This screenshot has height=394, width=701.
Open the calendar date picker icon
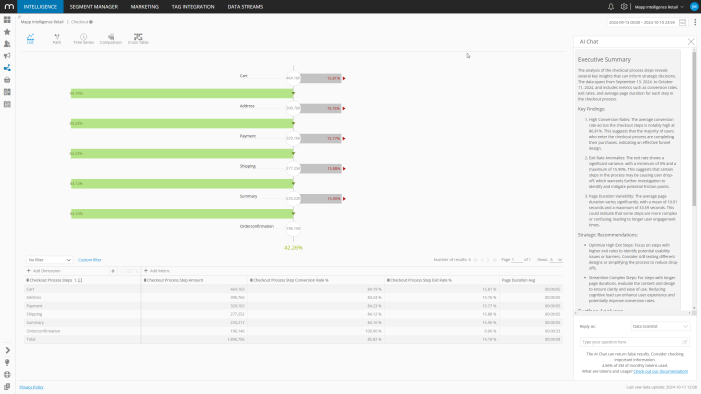tap(683, 22)
